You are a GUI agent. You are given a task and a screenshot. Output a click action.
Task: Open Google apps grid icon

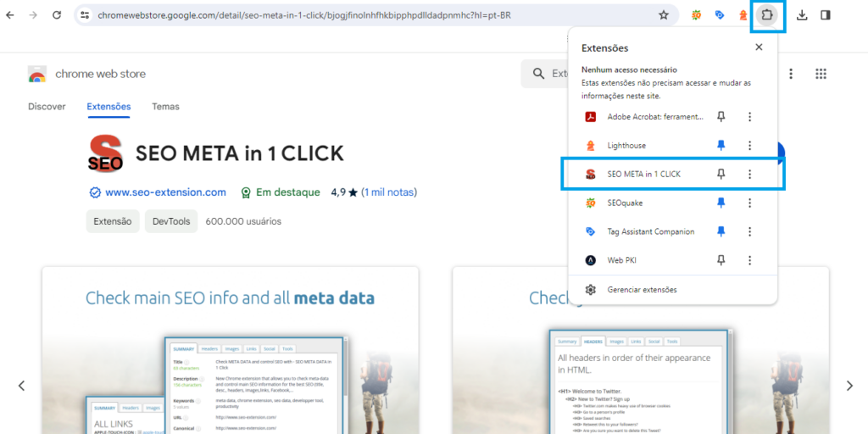(x=821, y=74)
